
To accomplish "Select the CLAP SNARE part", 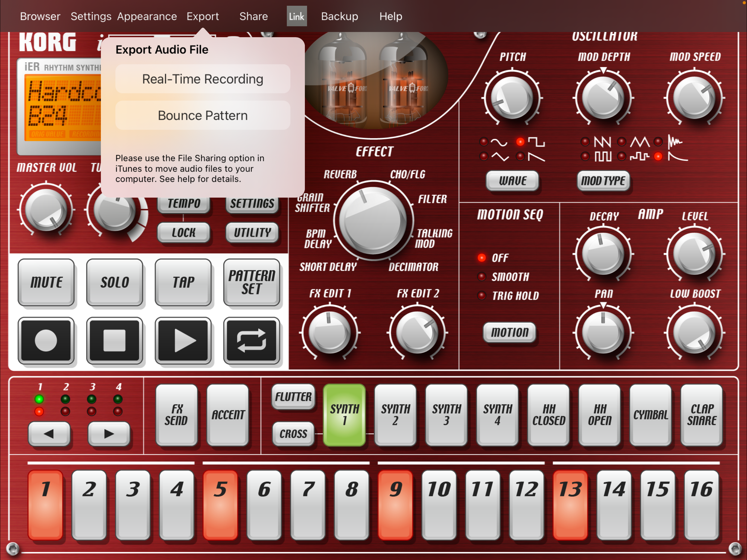I will 701,415.
